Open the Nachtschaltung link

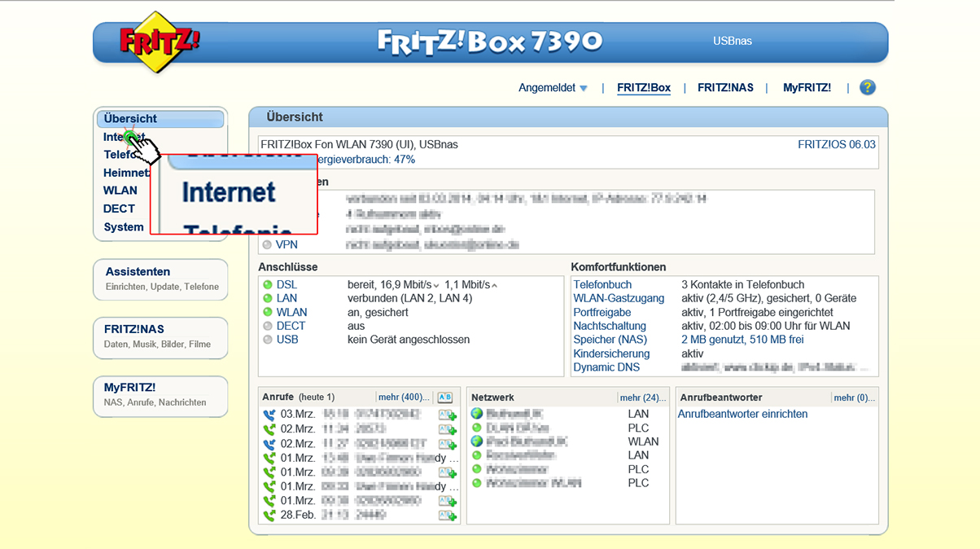[x=610, y=326]
